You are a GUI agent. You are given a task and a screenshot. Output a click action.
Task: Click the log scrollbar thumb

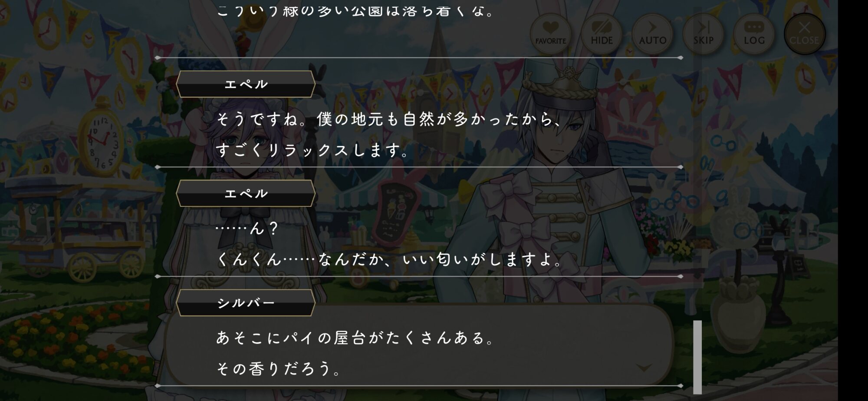pos(697,357)
